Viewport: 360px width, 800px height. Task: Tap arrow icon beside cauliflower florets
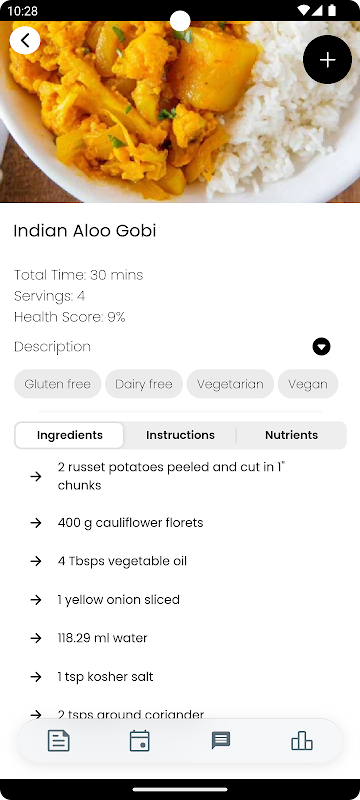36,523
